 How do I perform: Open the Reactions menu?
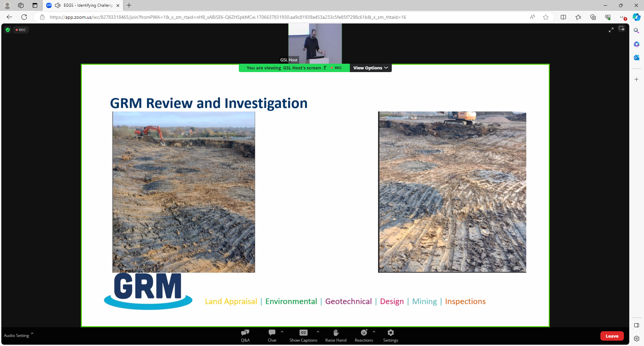pos(364,336)
